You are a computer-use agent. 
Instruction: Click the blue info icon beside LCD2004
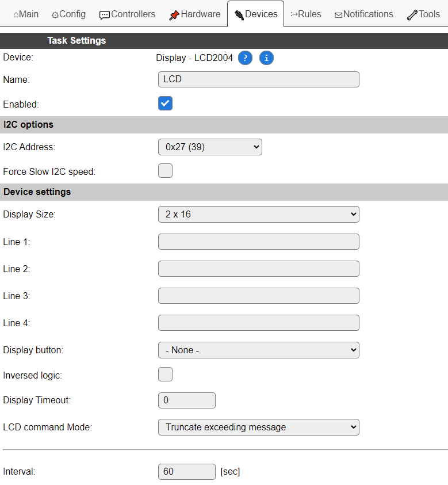(266, 58)
